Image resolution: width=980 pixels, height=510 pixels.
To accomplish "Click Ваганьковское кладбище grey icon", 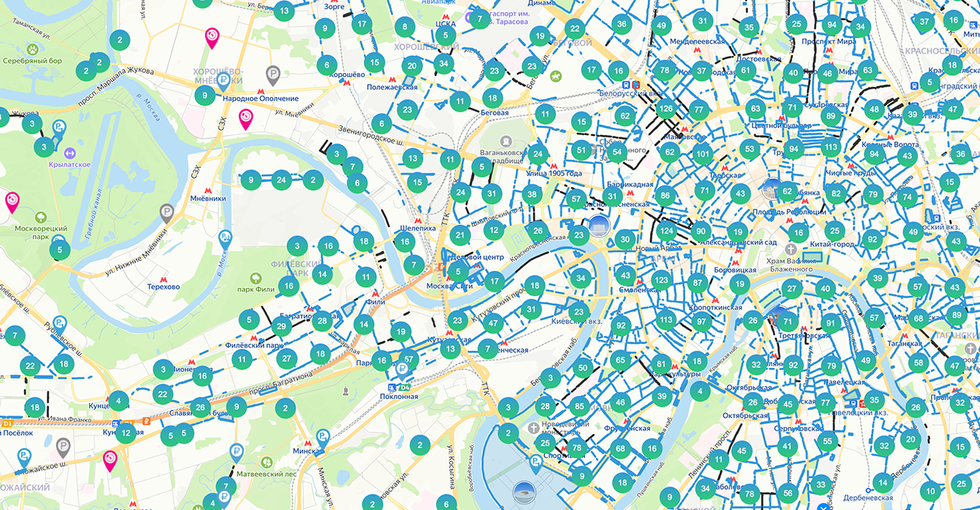I will 504,142.
